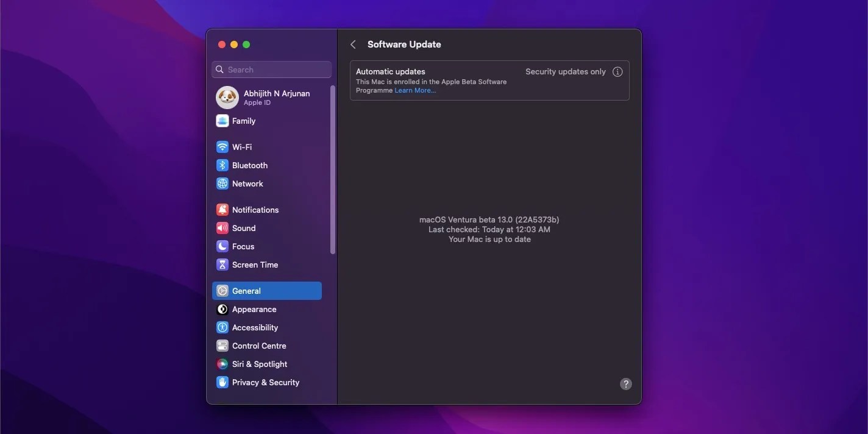Open Wi-Fi settings from the sidebar
The image size is (868, 434).
[241, 146]
